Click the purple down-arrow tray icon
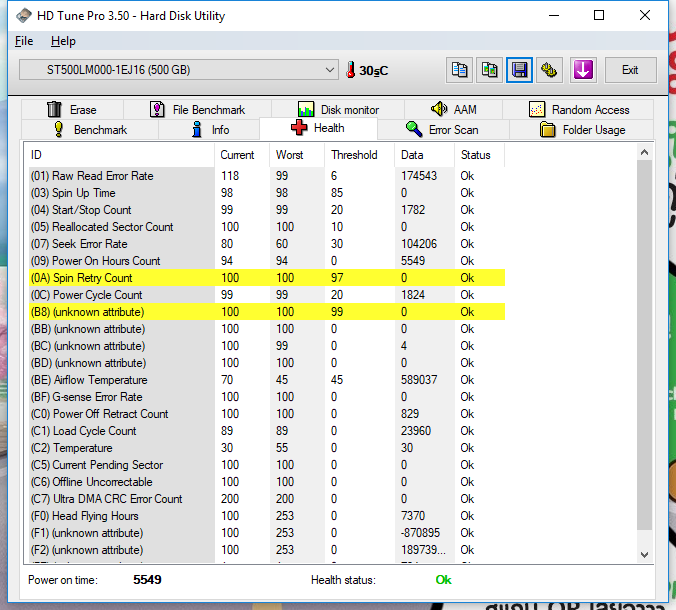This screenshot has height=610, width=676. click(583, 70)
